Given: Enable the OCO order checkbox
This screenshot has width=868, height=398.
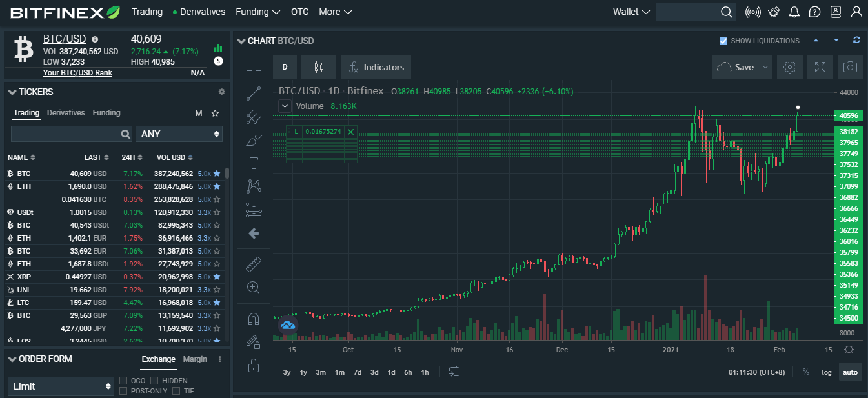Looking at the screenshot, I should 123,381.
